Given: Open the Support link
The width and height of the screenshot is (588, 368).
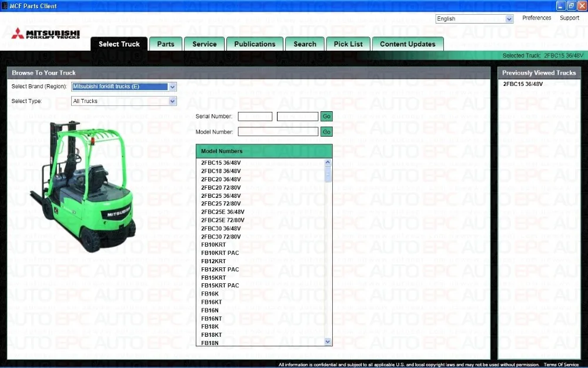Looking at the screenshot, I should point(569,18).
